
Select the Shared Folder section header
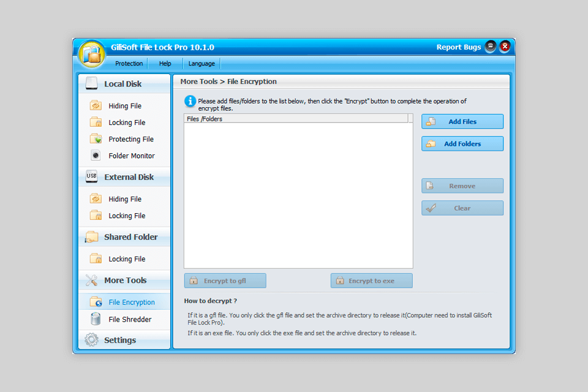pos(124,236)
